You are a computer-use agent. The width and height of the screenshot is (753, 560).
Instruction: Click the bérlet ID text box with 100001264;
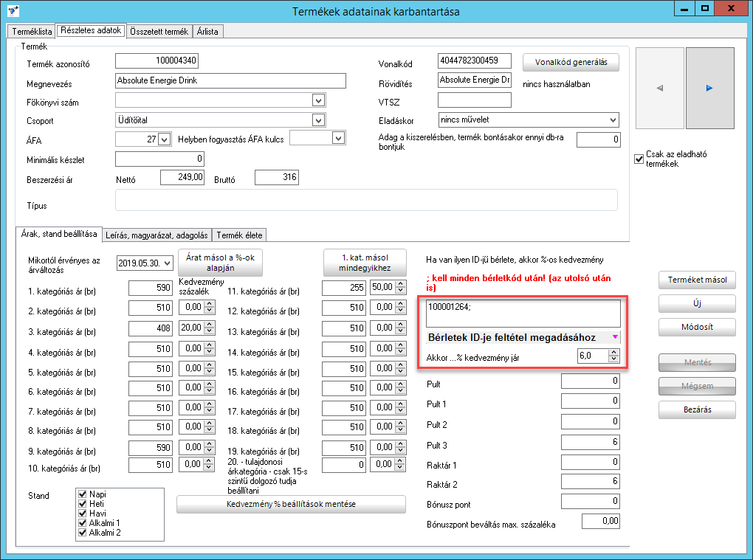[523, 314]
